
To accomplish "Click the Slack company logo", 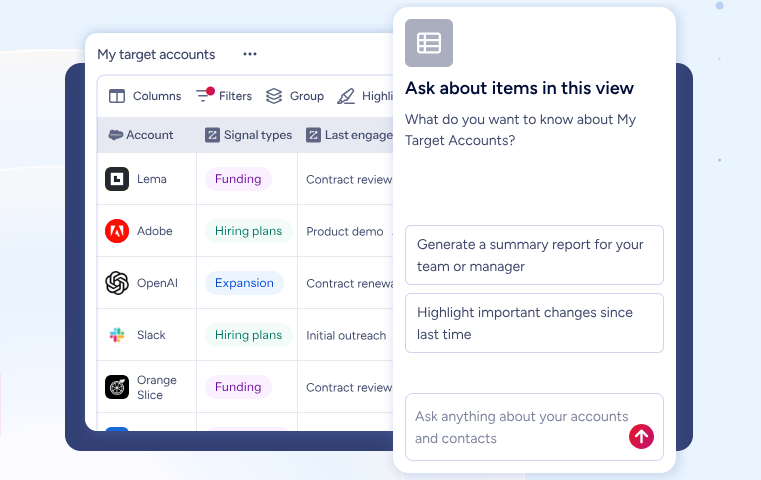I will 117,335.
